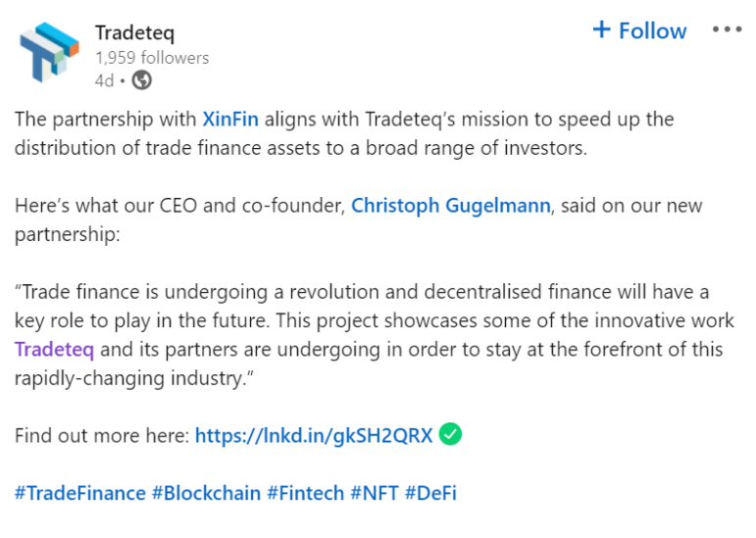756x538 pixels.
Task: Open the Tradeteq company name link
Action: point(134,32)
